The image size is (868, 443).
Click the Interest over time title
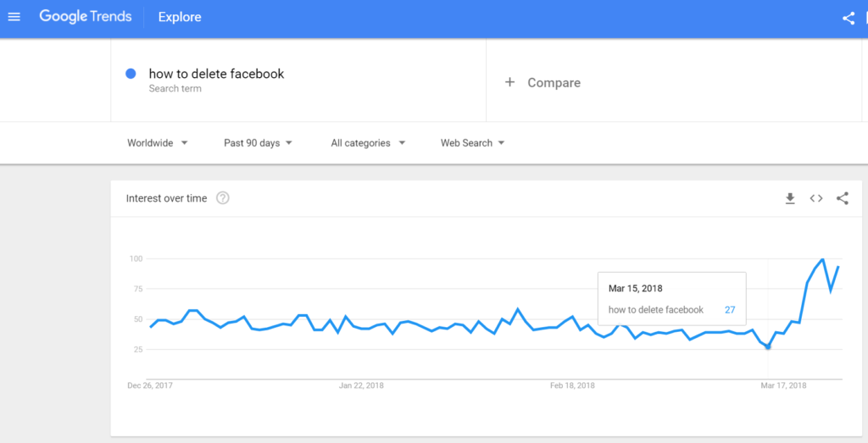click(166, 198)
